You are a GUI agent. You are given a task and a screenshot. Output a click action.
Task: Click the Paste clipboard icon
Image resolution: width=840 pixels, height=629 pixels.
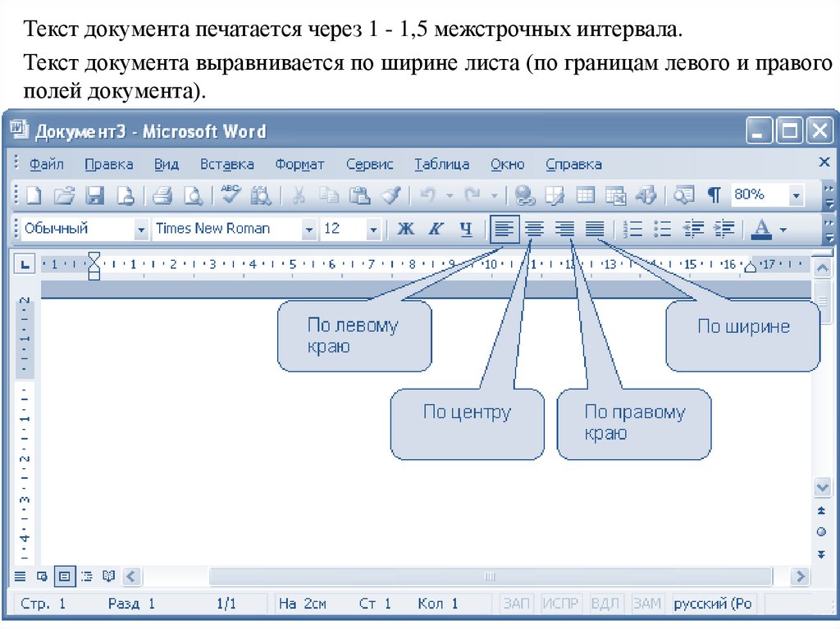pos(359,195)
